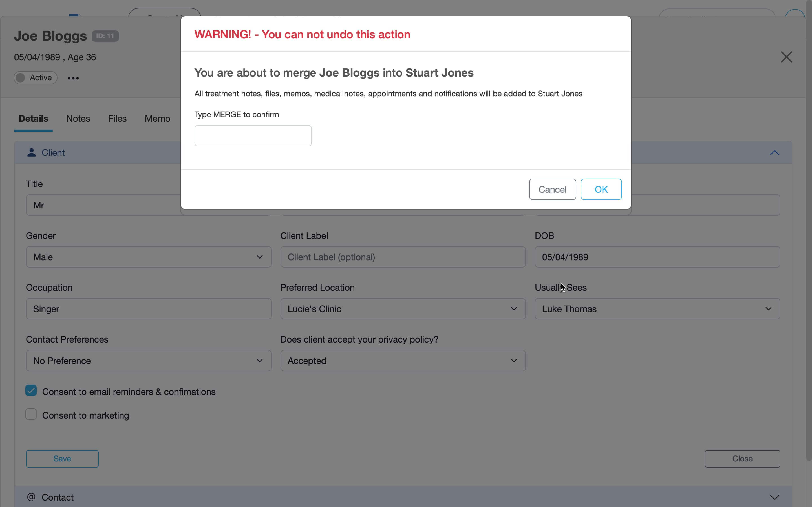Confirm merge with the OK button
Screen dimensions: 812x507
coord(601,190)
